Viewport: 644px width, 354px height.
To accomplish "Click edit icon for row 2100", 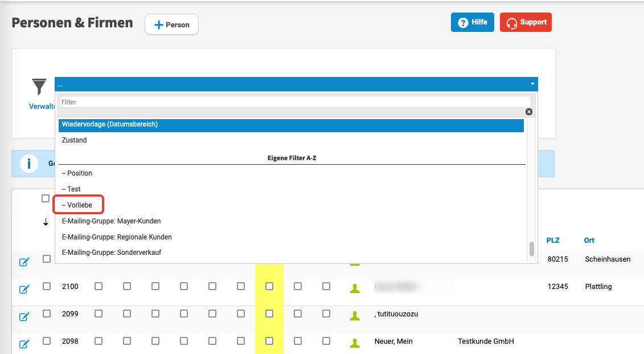I will 24,289.
